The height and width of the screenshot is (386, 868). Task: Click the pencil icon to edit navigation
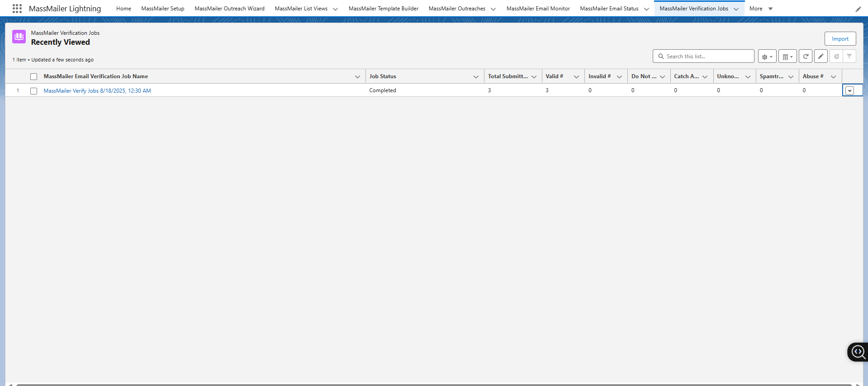click(x=858, y=9)
